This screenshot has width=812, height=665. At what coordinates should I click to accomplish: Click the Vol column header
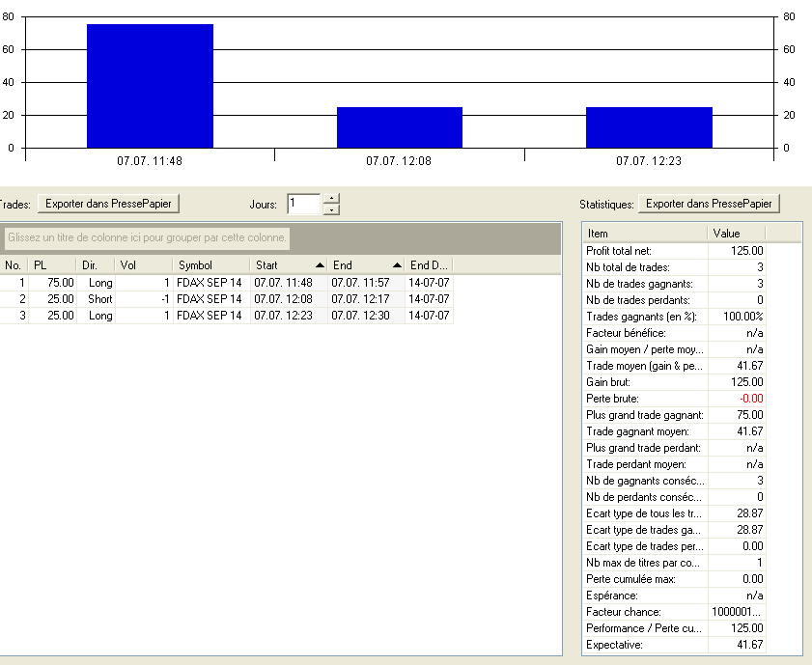[x=143, y=264]
